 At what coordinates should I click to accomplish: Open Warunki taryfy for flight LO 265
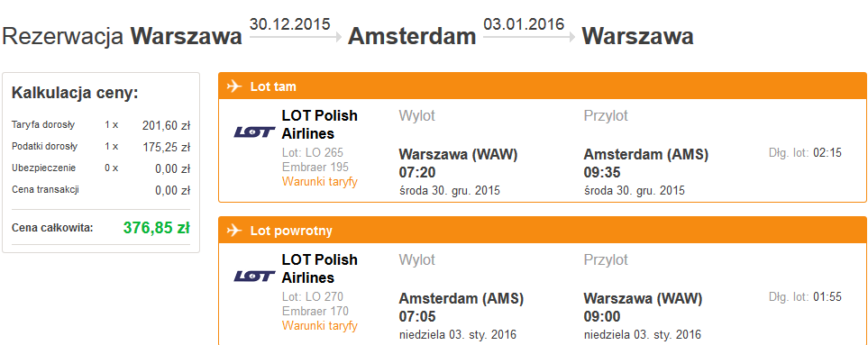[x=320, y=181]
